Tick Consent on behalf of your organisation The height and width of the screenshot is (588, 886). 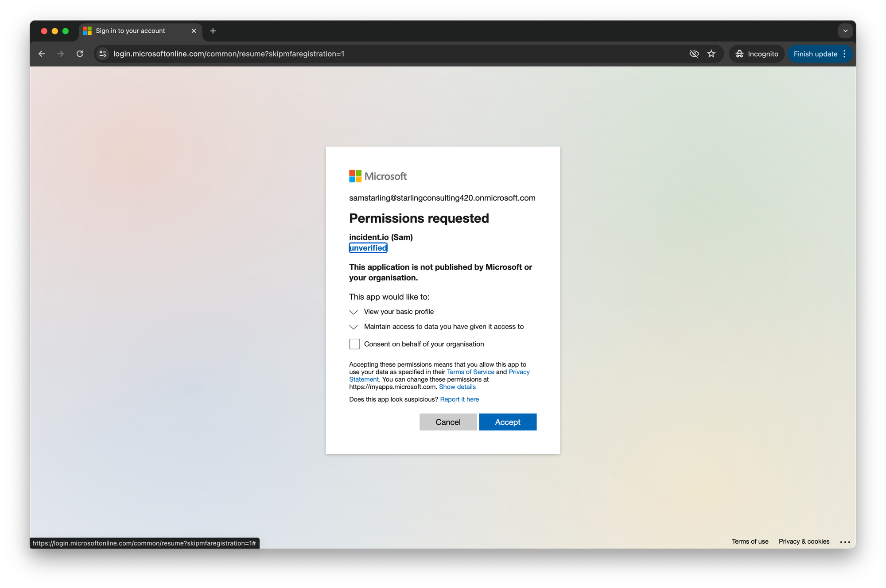354,344
